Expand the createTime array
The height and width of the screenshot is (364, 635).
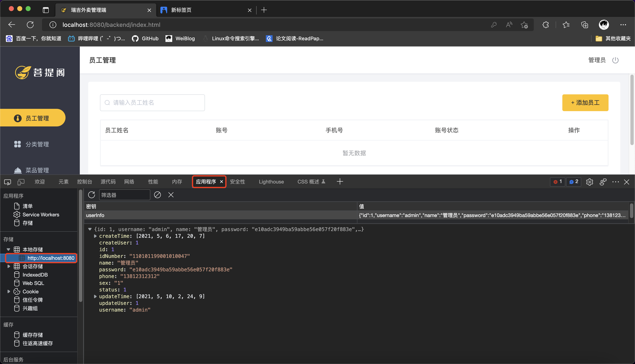(95, 236)
